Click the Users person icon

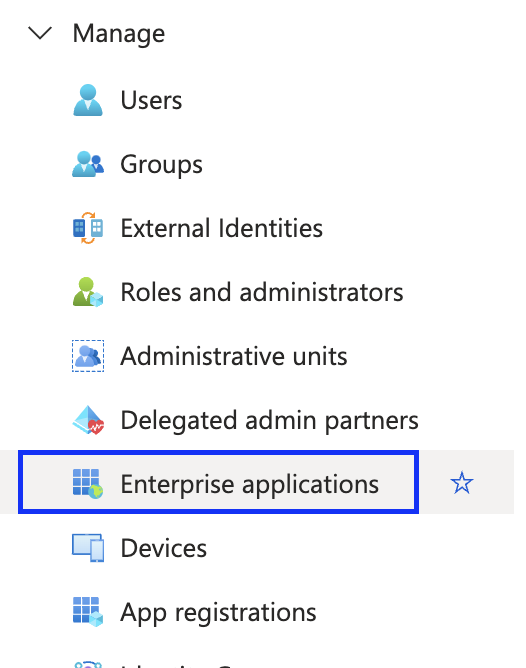click(x=88, y=100)
